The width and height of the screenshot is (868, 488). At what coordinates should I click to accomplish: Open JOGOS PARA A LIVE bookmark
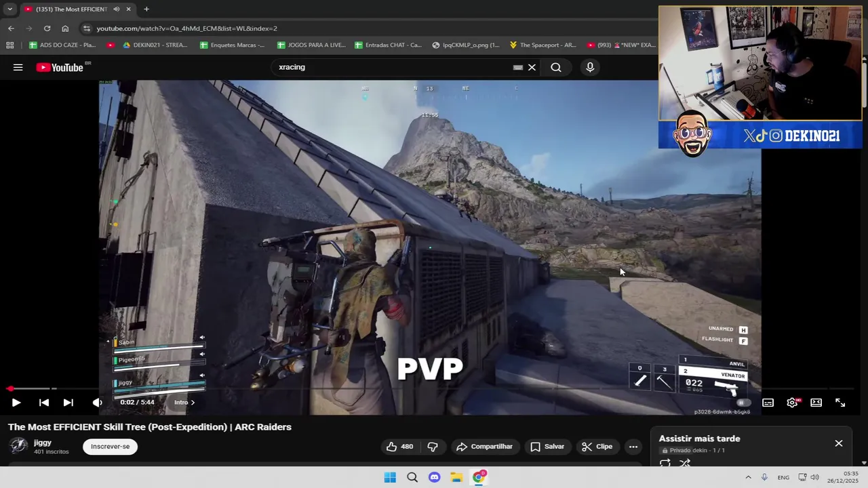pyautogui.click(x=311, y=45)
